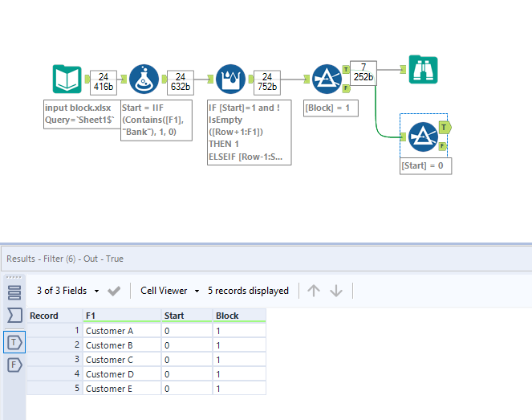The image size is (532, 420).
Task: Click the Formula tool flask icon
Action: click(143, 79)
